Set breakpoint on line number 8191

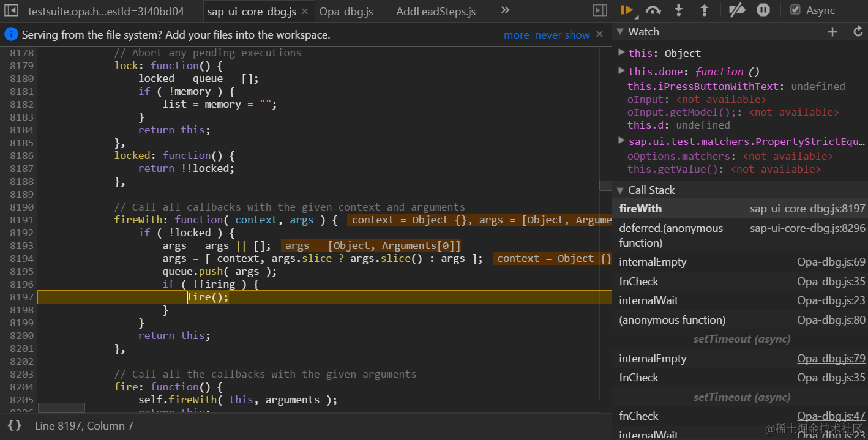21,220
